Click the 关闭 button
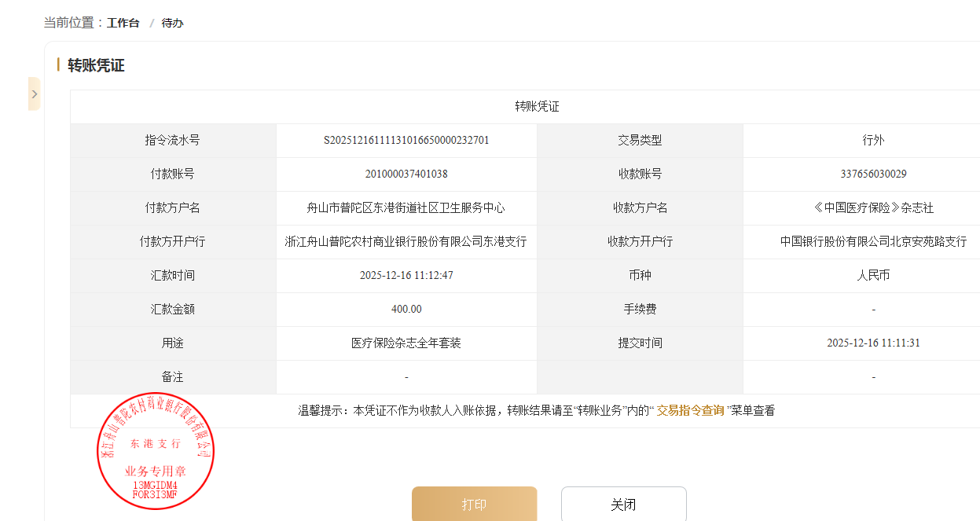The height and width of the screenshot is (521, 980). [x=623, y=504]
